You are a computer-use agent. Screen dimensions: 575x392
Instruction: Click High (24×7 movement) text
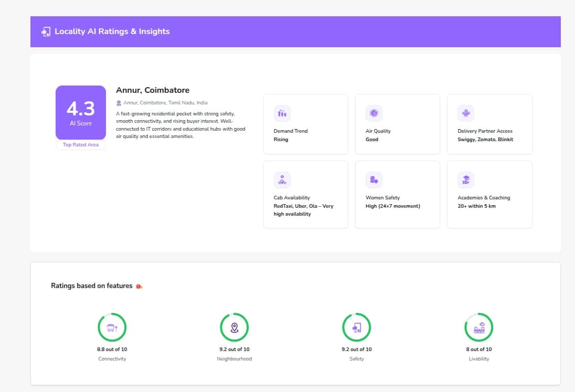pos(393,206)
